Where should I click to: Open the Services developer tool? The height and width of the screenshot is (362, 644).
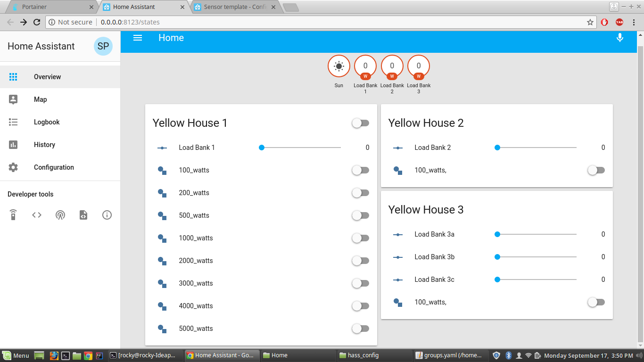pyautogui.click(x=13, y=215)
